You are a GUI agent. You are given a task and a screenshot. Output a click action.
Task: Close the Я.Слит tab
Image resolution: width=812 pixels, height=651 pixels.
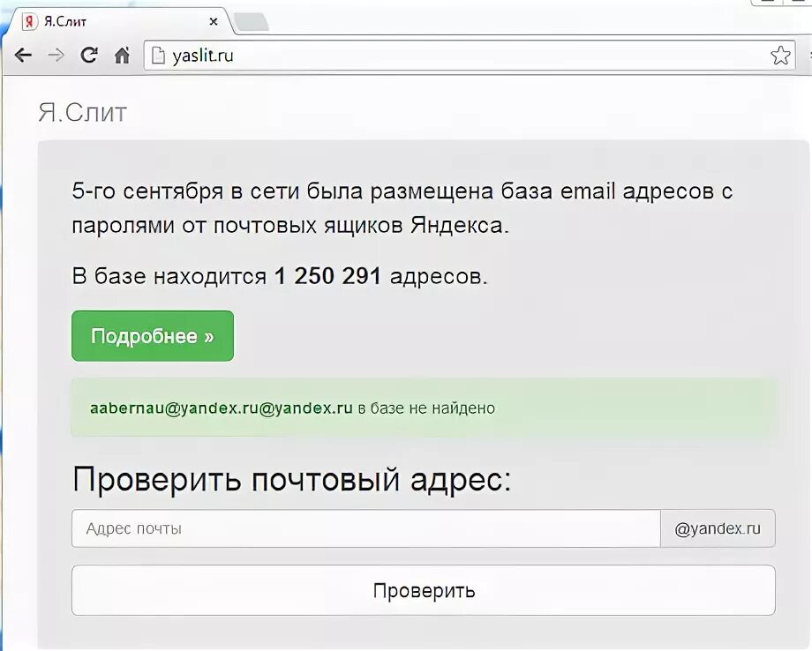(x=214, y=22)
